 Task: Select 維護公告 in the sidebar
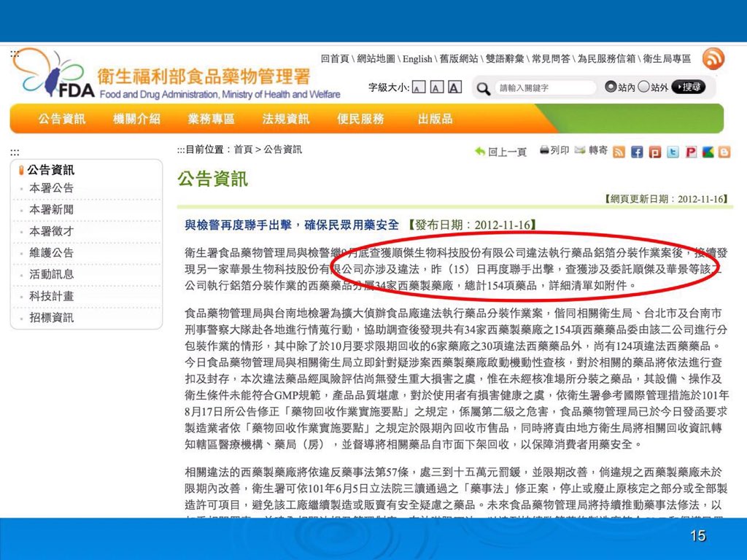pos(52,253)
